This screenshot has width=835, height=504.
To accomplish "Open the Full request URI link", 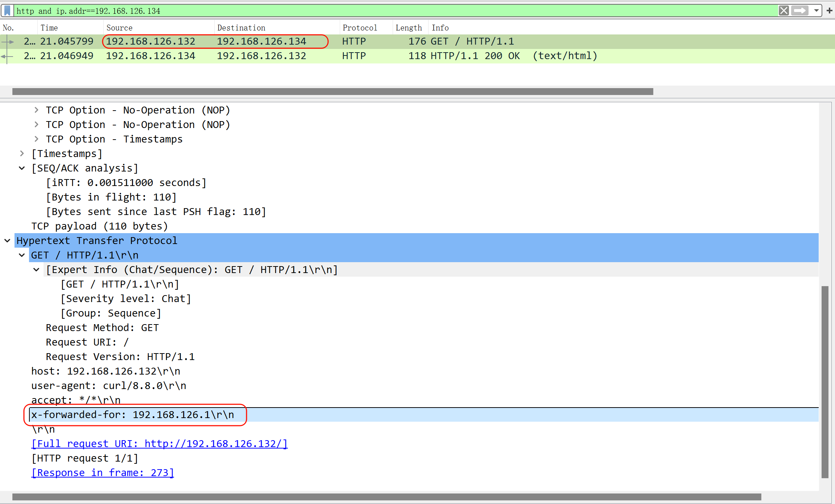I will click(160, 443).
